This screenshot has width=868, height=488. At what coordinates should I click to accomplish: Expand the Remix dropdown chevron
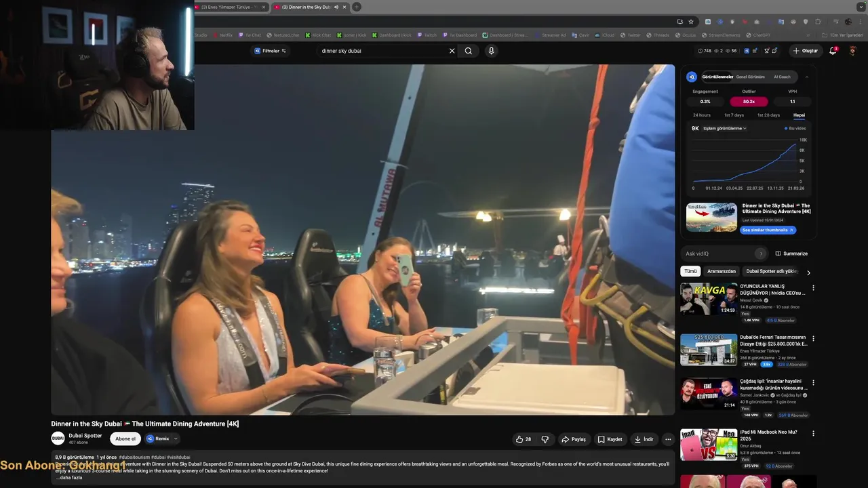click(x=176, y=439)
